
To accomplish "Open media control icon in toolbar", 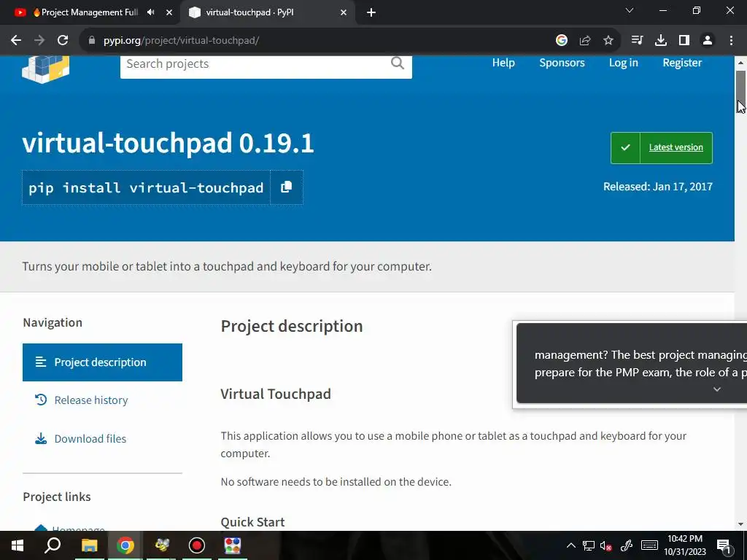I will coord(637,41).
